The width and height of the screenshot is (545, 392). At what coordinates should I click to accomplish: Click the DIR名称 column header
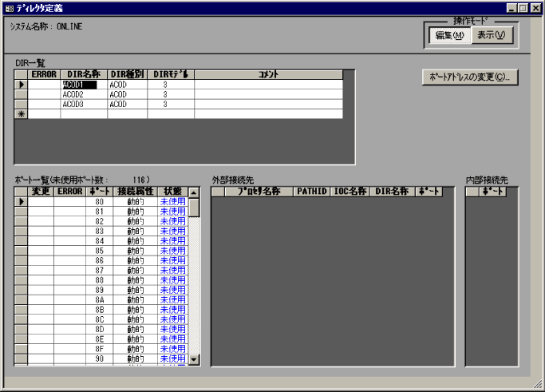click(x=83, y=74)
